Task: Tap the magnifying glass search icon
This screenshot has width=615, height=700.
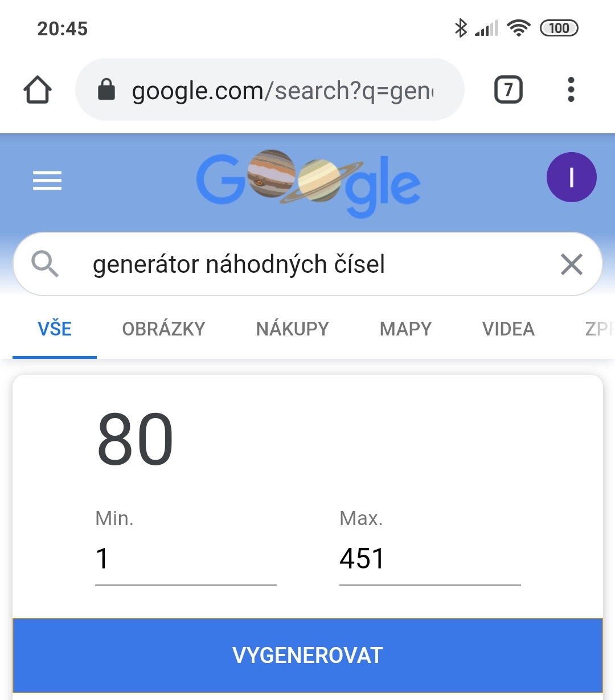Action: point(45,264)
